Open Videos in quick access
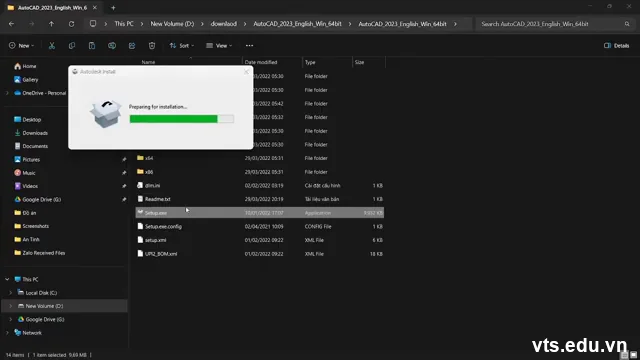Viewport: 640px width, 360px height. click(x=26, y=186)
